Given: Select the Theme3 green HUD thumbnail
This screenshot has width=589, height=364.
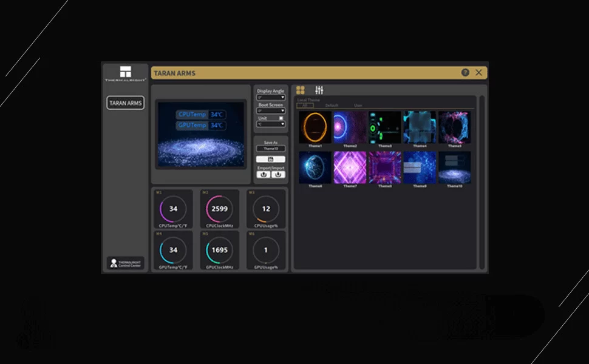Looking at the screenshot, I should tap(385, 127).
